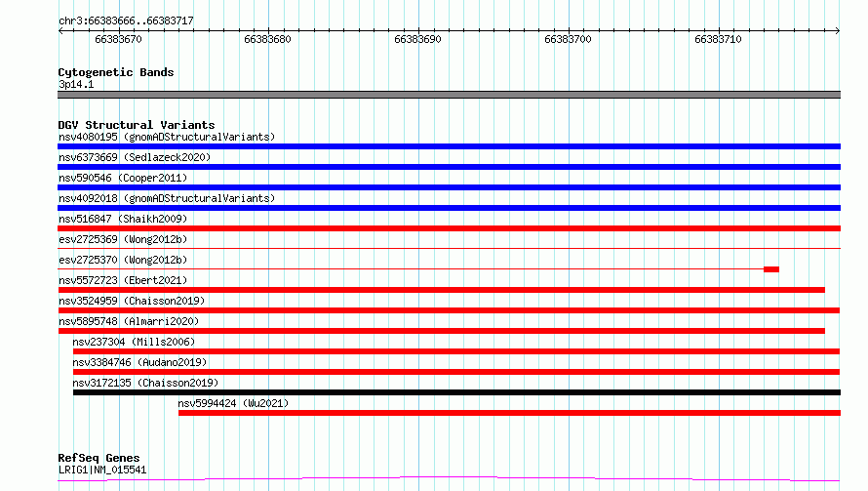
Task: Click the chr3:66383666..66383717 coordinate label
Action: (126, 21)
